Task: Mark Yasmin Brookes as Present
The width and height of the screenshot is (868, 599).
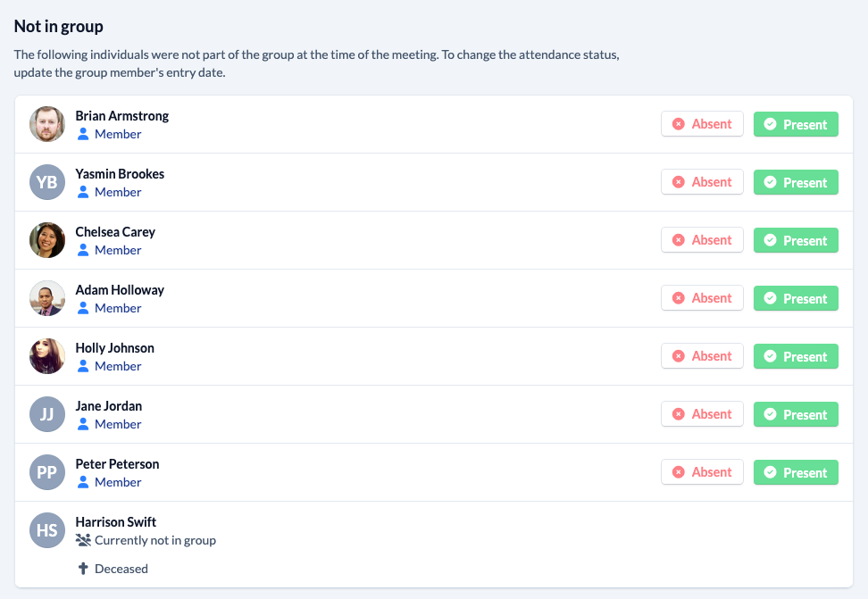Action: coord(796,182)
